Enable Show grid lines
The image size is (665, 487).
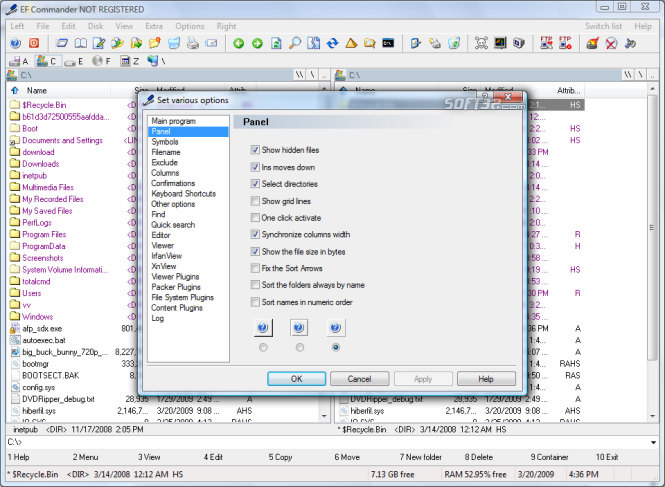tap(255, 201)
